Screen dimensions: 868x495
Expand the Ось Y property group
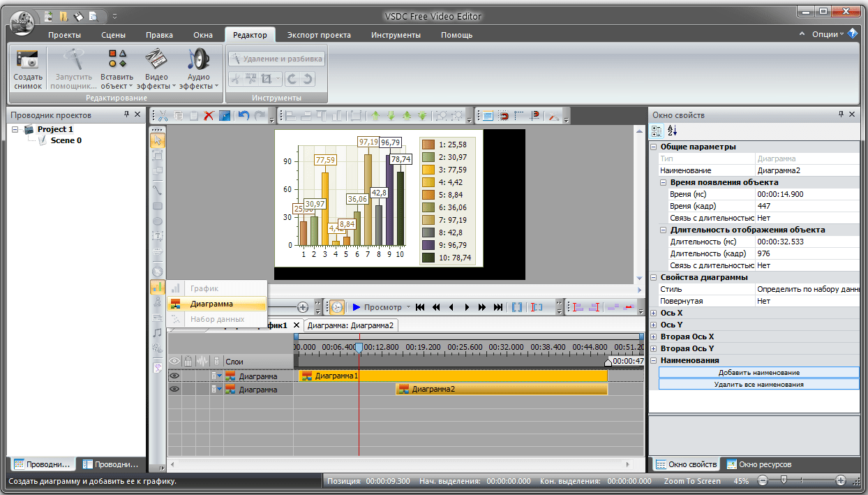point(654,325)
